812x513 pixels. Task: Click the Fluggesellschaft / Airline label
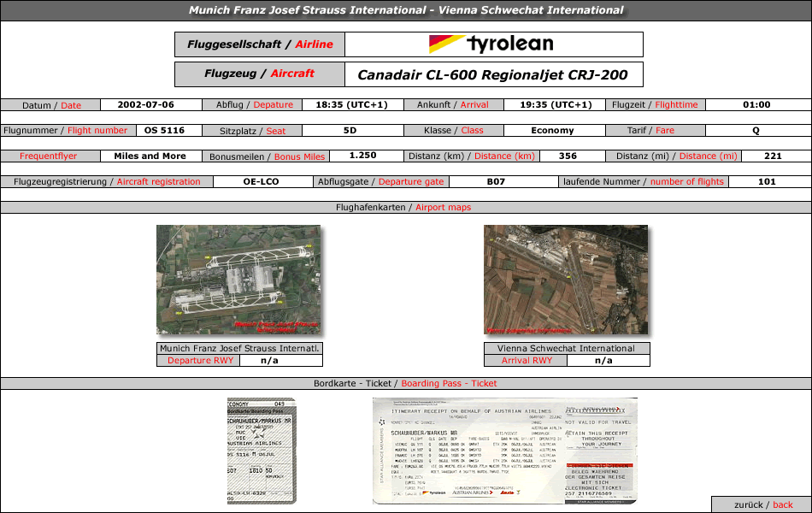pyautogui.click(x=260, y=44)
